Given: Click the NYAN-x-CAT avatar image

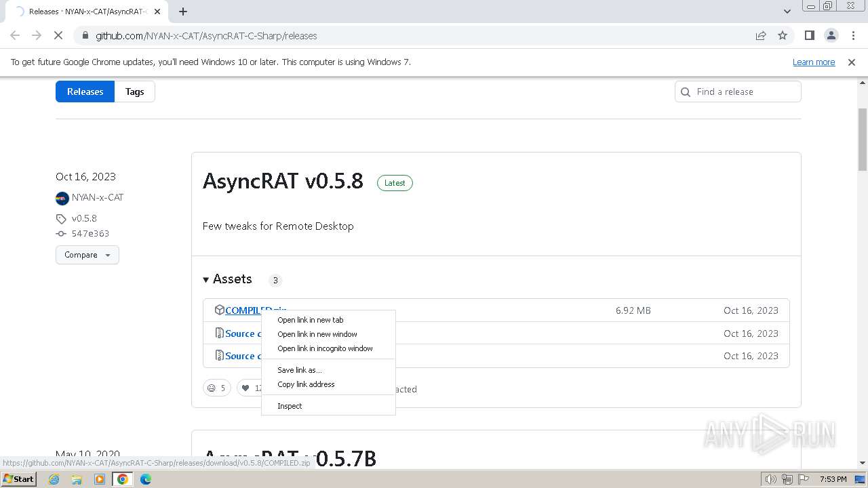Looking at the screenshot, I should [62, 199].
